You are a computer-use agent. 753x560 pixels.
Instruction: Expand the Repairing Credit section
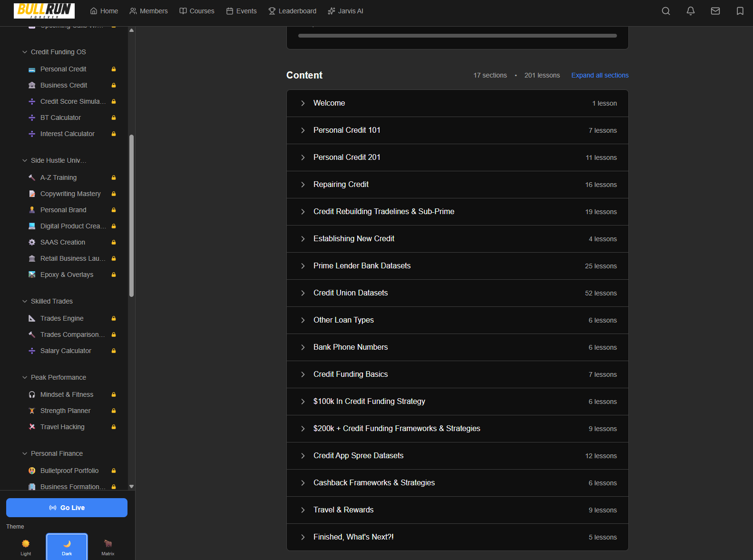pos(458,185)
